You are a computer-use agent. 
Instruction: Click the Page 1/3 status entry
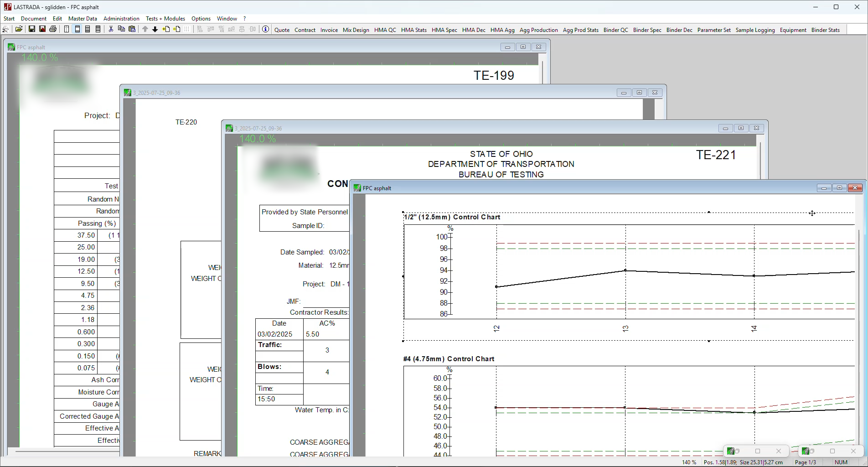(806, 462)
